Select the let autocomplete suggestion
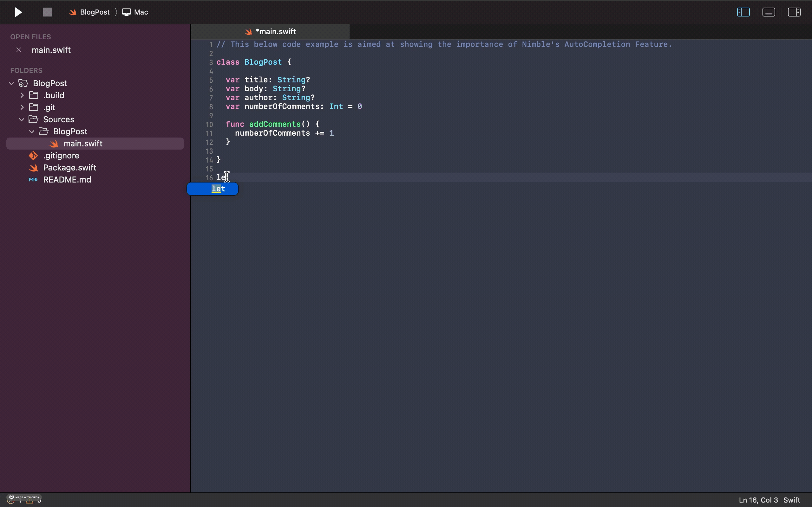Image resolution: width=812 pixels, height=507 pixels. [219, 188]
